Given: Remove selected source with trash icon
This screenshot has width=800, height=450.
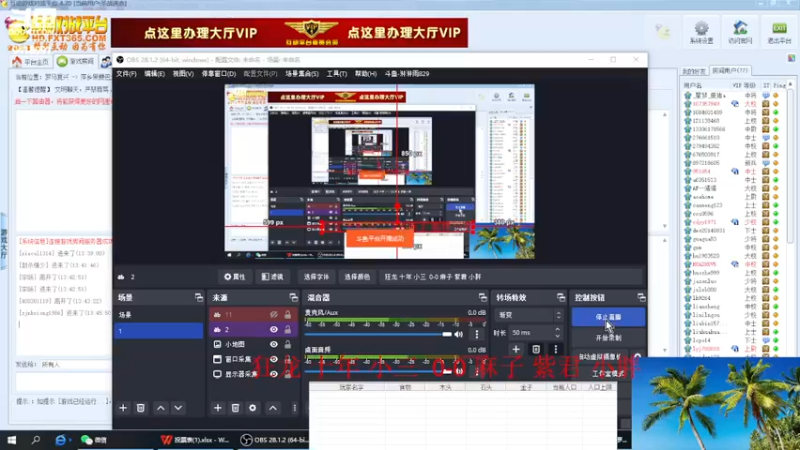Looking at the screenshot, I should [235, 408].
